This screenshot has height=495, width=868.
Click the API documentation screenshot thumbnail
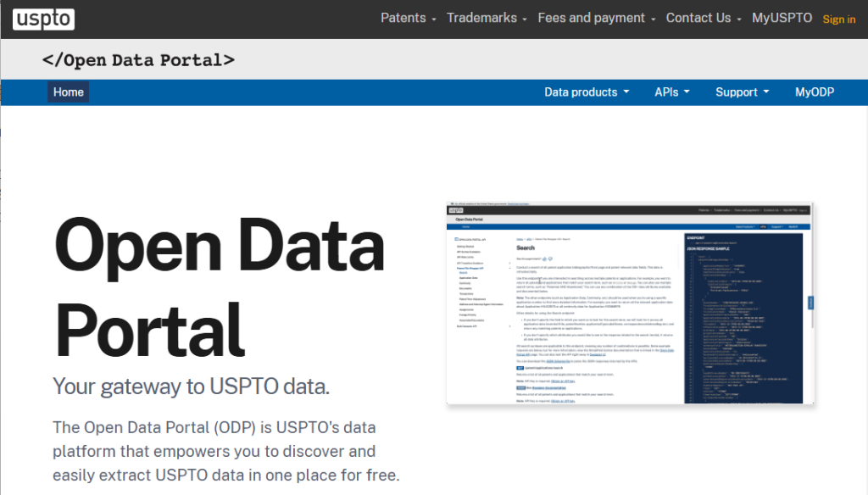630,303
